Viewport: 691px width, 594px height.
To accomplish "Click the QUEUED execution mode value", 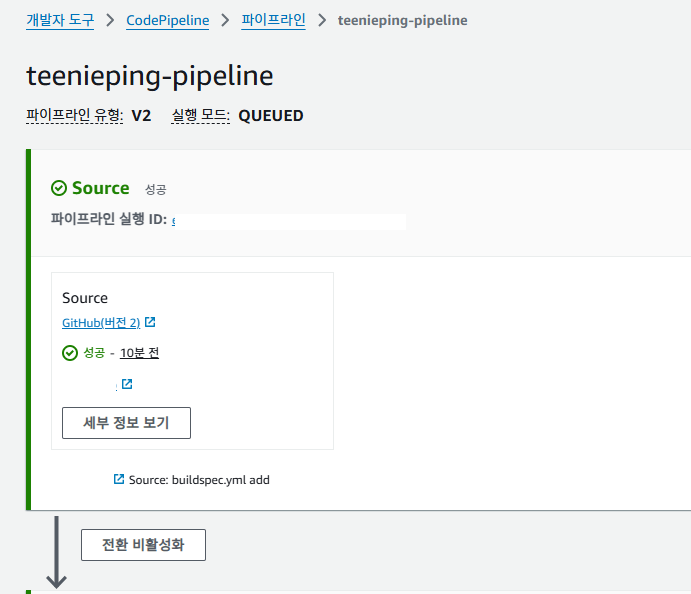I will click(x=271, y=115).
